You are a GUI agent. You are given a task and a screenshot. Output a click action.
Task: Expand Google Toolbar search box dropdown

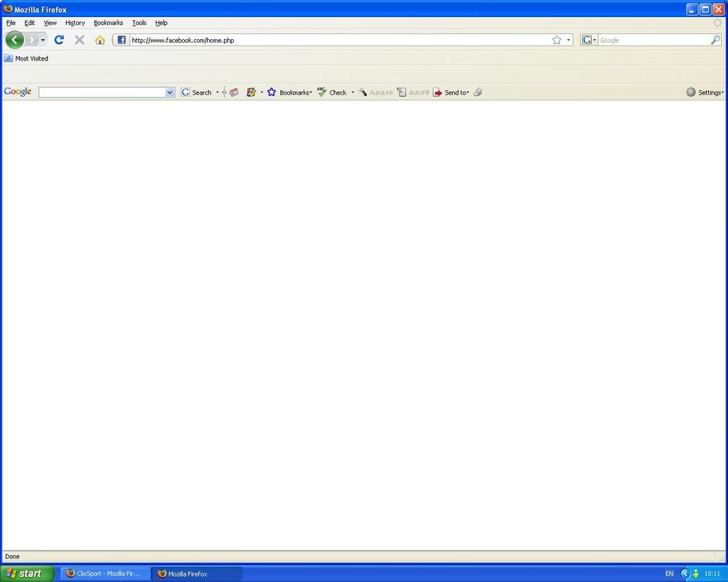(170, 92)
